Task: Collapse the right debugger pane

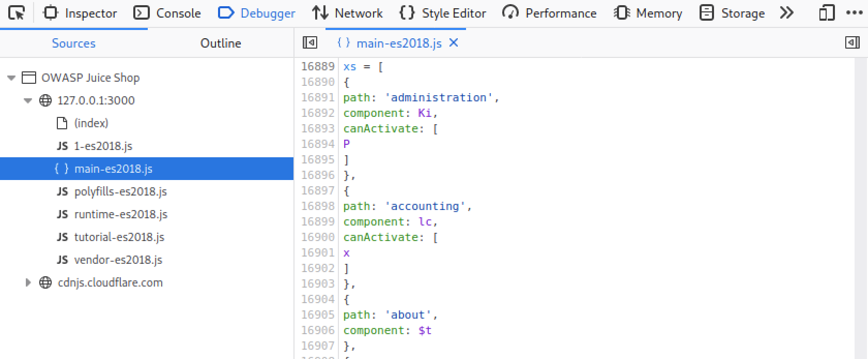Action: tap(852, 43)
